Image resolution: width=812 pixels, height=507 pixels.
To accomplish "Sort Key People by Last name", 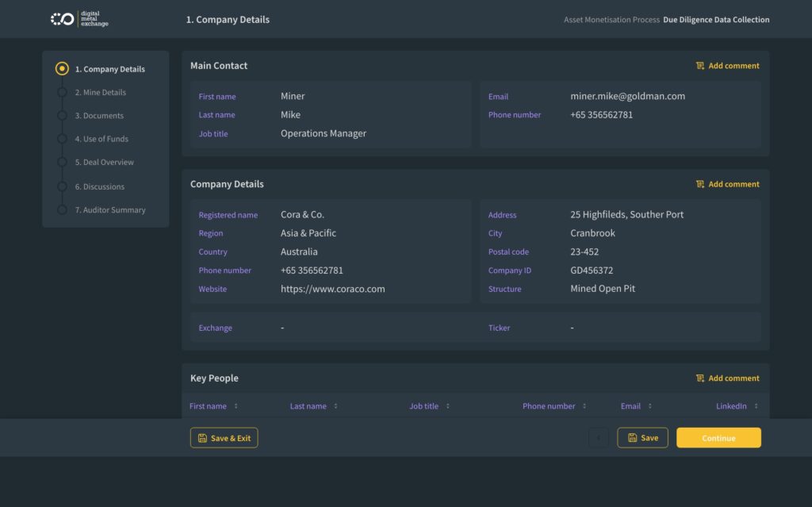I will 335,406.
